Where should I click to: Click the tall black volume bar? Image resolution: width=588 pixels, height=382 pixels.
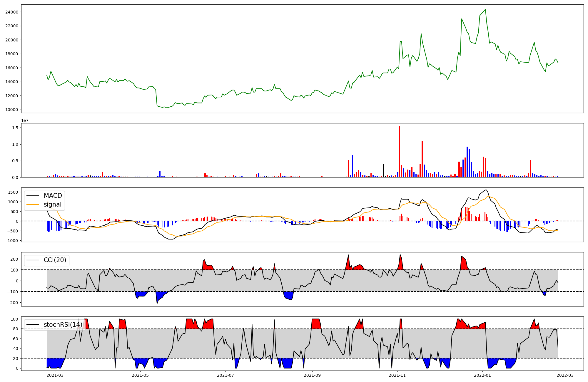383,170
